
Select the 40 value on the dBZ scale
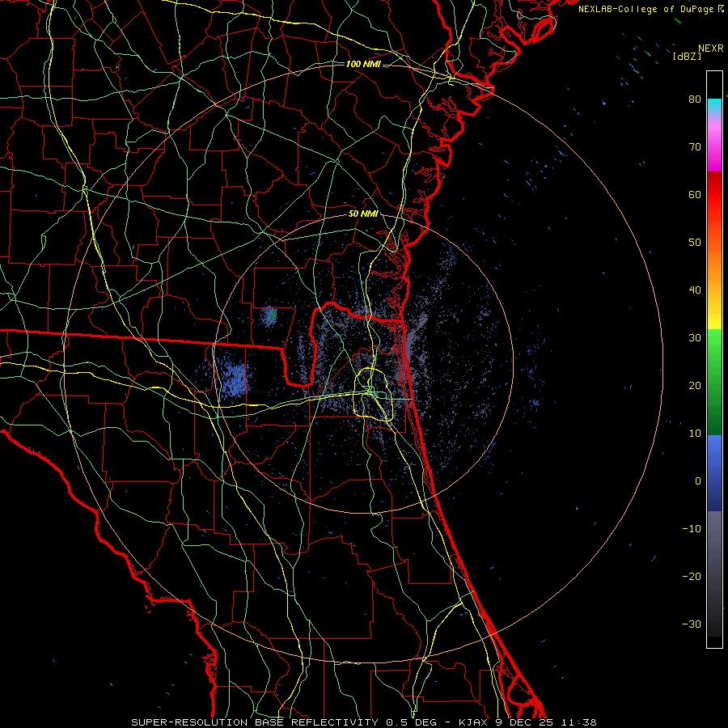[695, 290]
